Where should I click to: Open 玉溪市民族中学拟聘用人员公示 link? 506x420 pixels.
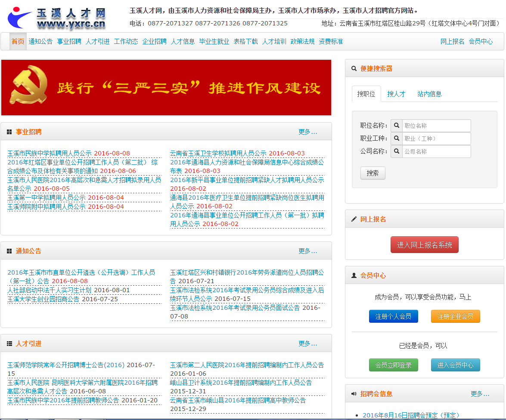[x=50, y=153]
